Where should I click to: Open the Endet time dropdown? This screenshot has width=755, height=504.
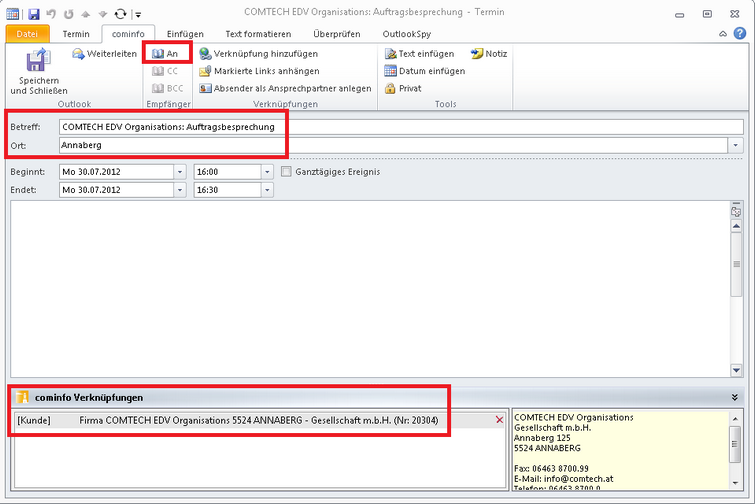[x=267, y=190]
